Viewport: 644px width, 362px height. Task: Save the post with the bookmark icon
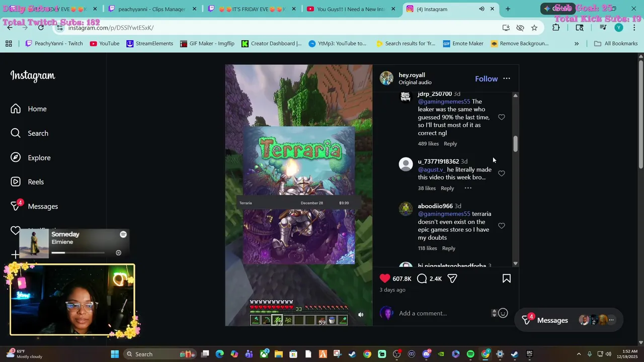507,279
